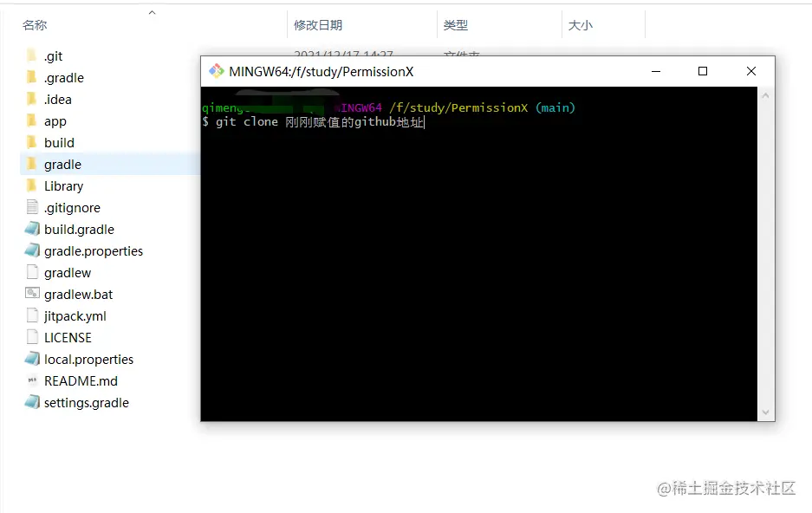Sort by 类型 column header
812x513 pixels.
(456, 25)
